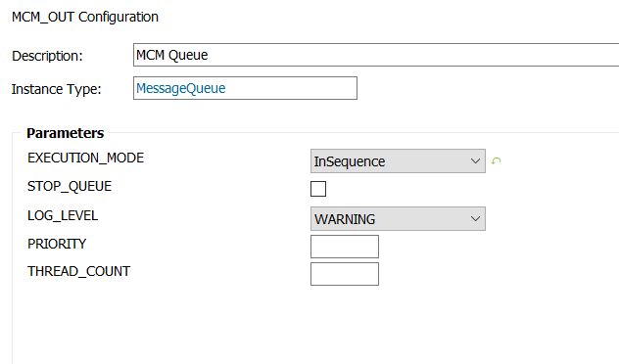
Task: Focus the Description field containing MCM Queue
Action: (x=376, y=55)
